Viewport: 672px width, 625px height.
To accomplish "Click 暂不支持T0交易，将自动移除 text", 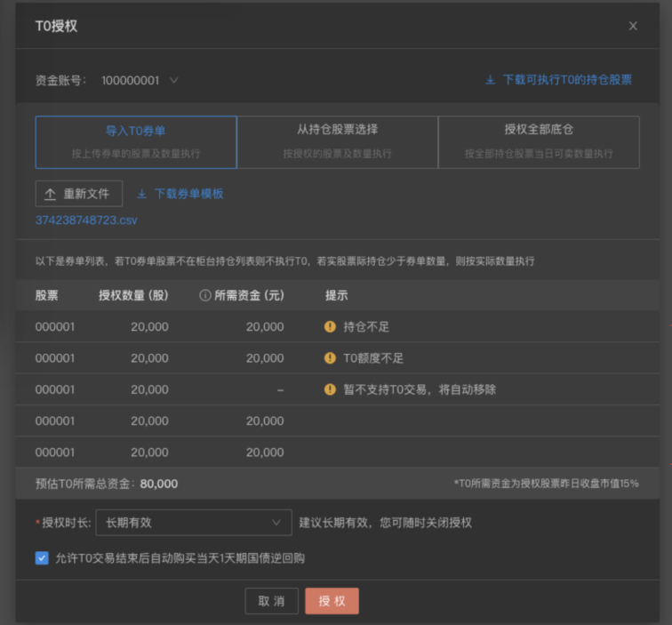I will (x=420, y=389).
